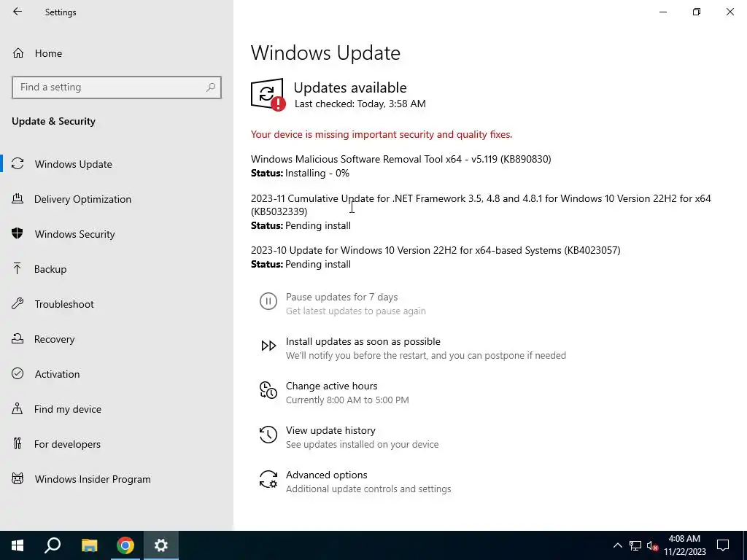Launch Google Chrome from the taskbar
This screenshot has width=747, height=560.
[x=125, y=545]
